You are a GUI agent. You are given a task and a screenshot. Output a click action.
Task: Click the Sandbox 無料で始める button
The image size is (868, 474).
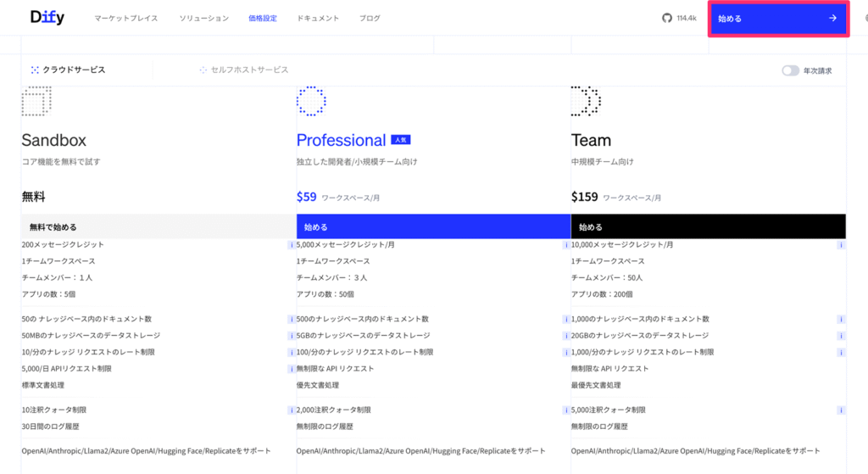[159, 226]
